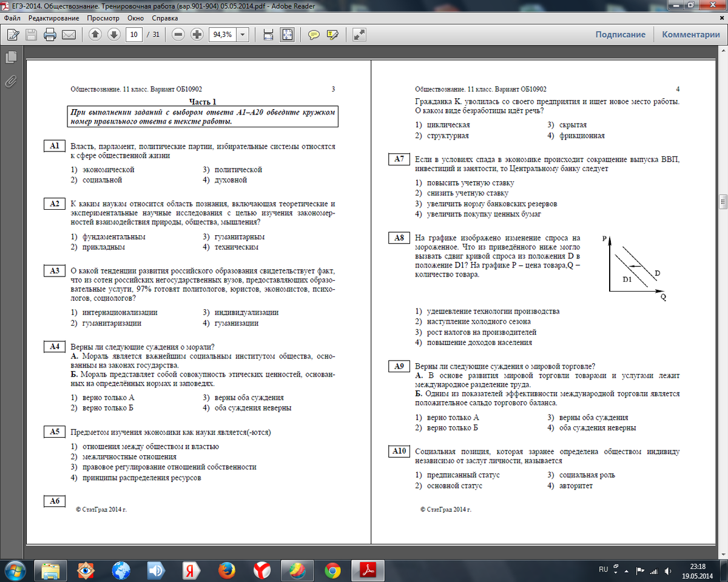Image resolution: width=728 pixels, height=582 pixels.
Task: Select the fit width scrolling mode icon
Action: (268, 35)
